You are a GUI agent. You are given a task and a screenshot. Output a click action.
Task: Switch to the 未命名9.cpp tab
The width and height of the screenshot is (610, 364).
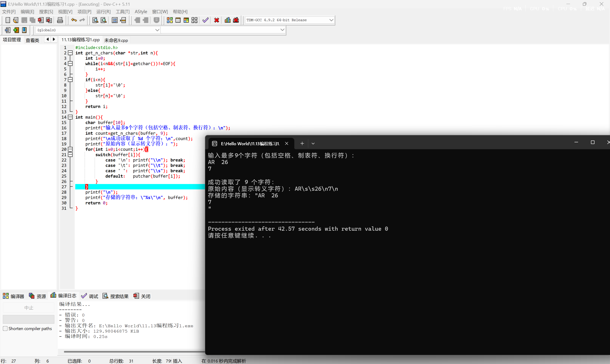pos(116,40)
